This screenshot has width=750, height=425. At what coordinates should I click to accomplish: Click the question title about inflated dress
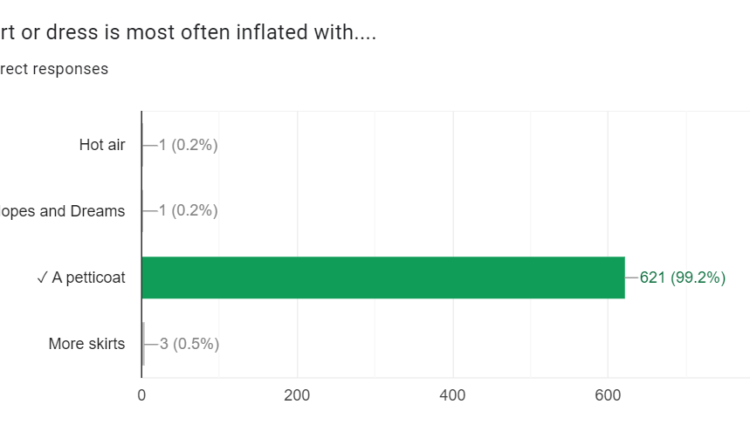point(190,32)
